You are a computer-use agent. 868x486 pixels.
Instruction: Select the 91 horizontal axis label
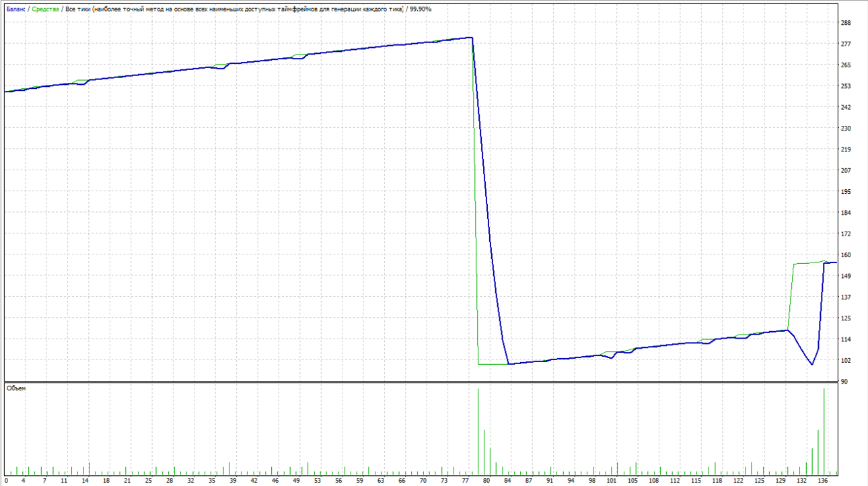(550, 481)
